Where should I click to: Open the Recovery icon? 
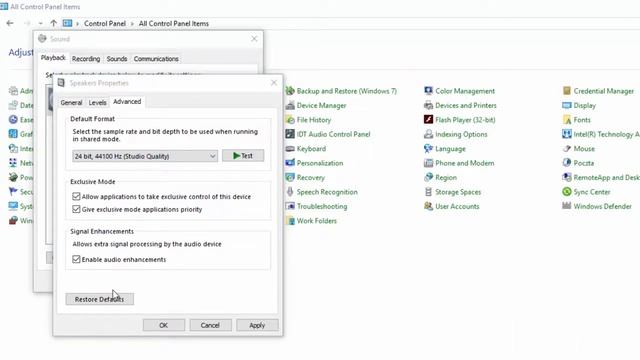[x=290, y=178]
